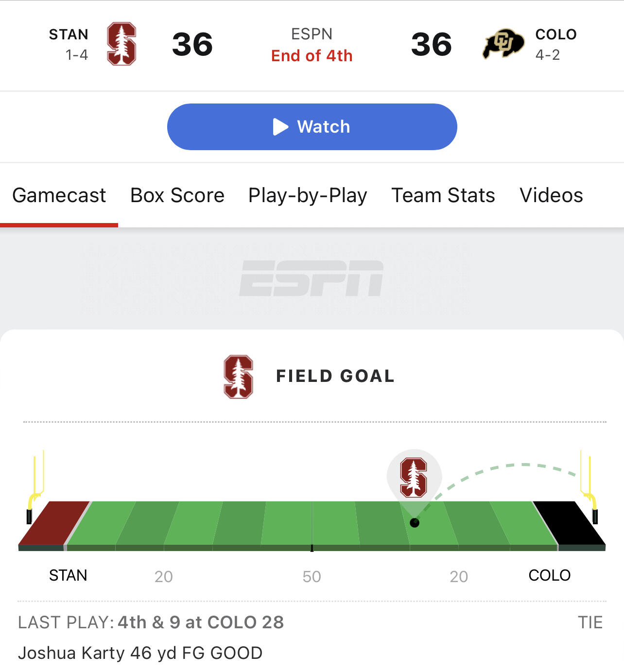Click the right yellow goalpost icon
The image size is (624, 672).
[589, 486]
